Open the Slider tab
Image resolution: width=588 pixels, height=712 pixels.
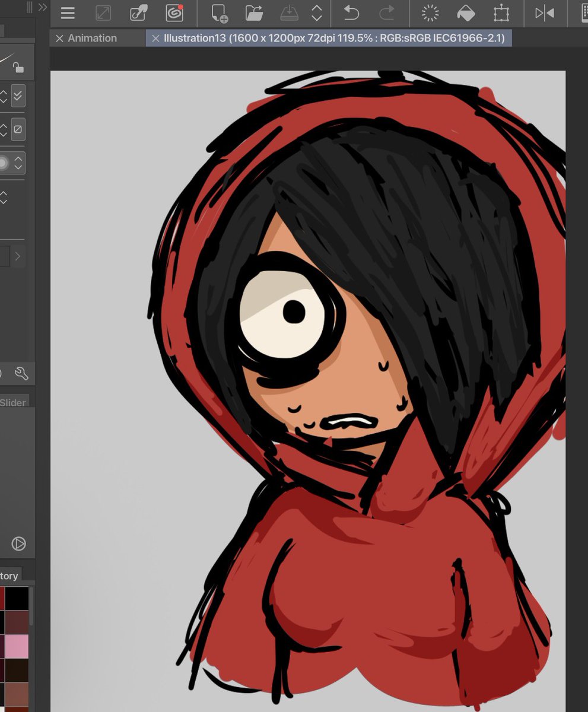(13, 402)
